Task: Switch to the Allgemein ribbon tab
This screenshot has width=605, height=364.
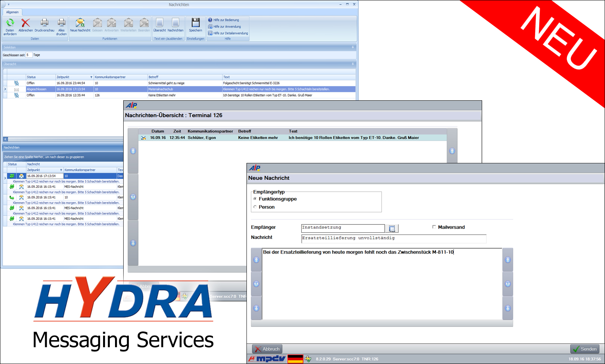Action: [12, 12]
